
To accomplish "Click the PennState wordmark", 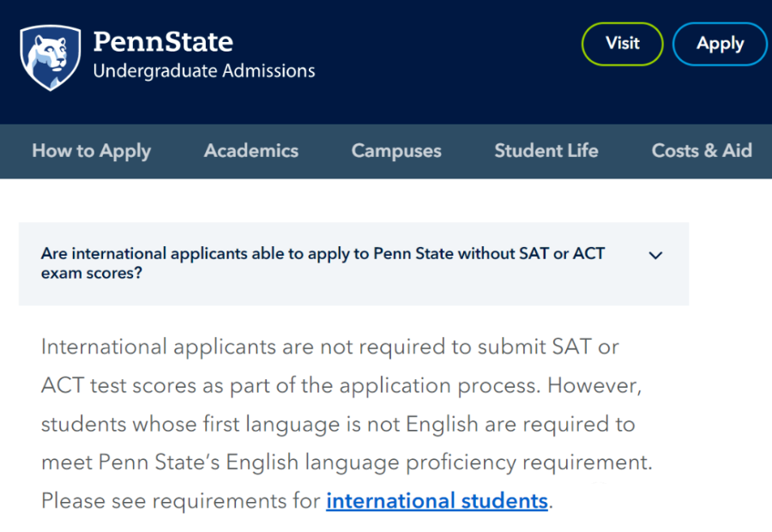I will 163,42.
